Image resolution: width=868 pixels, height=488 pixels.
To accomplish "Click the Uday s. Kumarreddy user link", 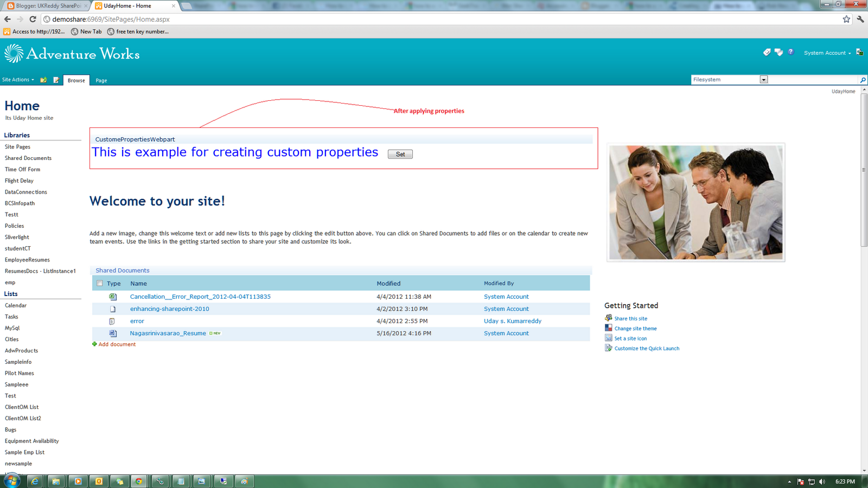I will (x=513, y=321).
